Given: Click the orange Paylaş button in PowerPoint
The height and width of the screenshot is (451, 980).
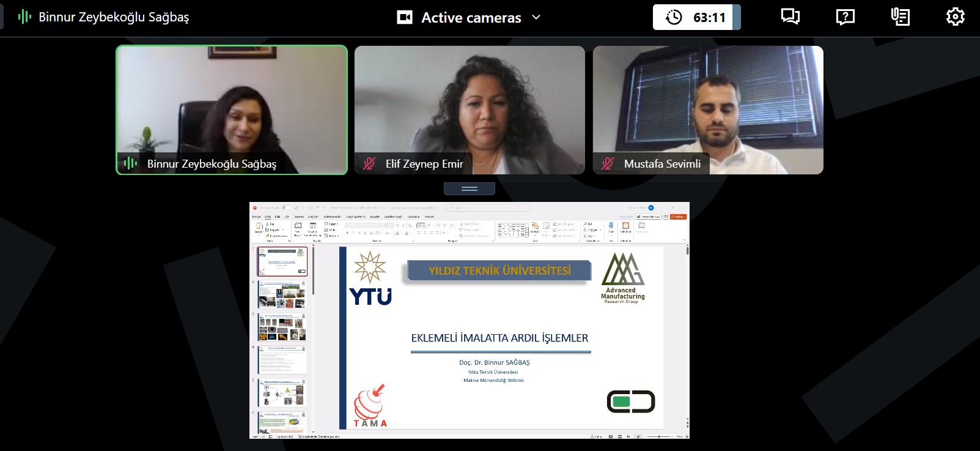Looking at the screenshot, I should 679,217.
